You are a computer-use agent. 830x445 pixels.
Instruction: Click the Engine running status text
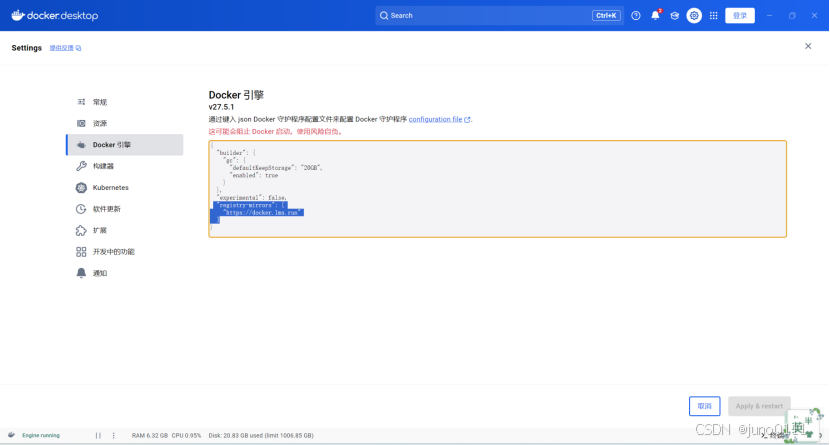tap(41, 435)
